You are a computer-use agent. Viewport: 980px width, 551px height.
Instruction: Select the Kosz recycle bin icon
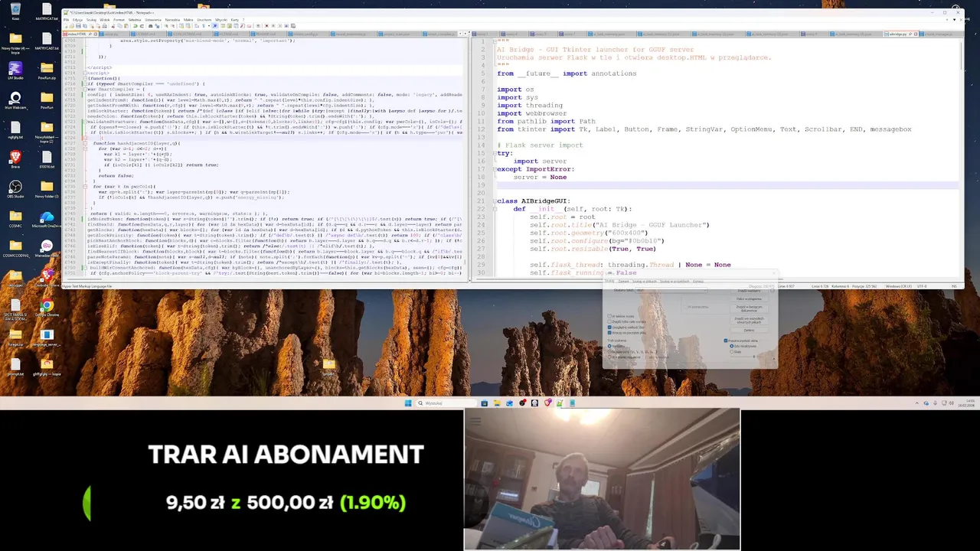[15, 11]
